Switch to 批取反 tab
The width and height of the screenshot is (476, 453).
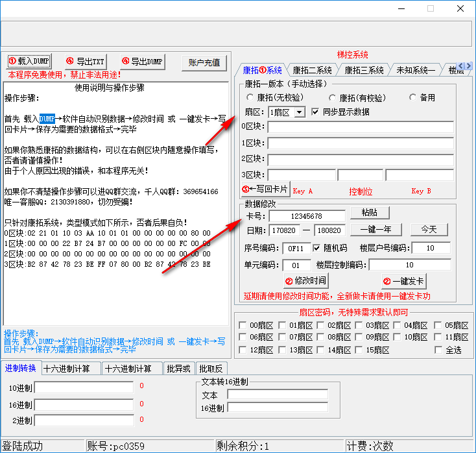coord(211,369)
